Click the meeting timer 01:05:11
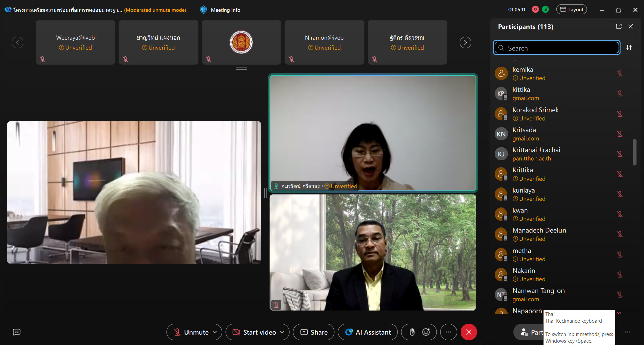This screenshot has height=345, width=644. click(517, 10)
